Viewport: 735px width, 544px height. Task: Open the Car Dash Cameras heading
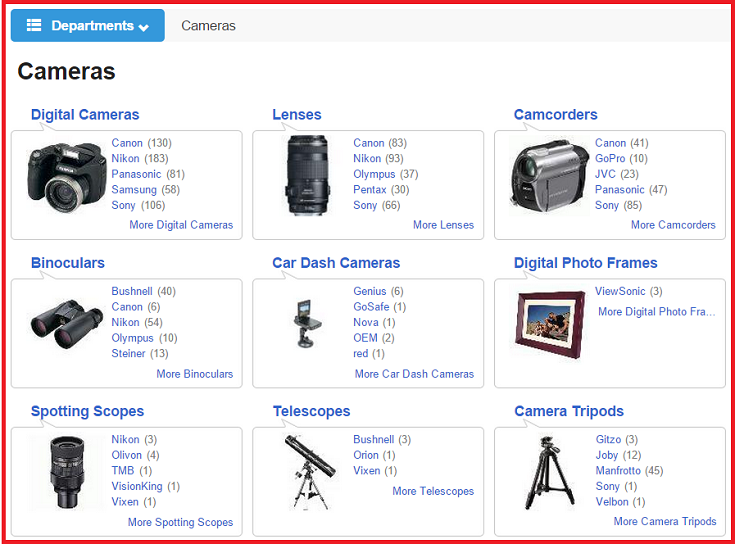336,263
